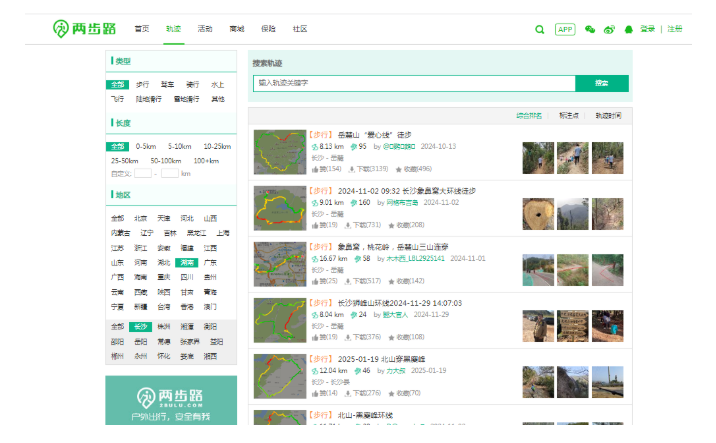Sort results by 综合排名
The width and height of the screenshot is (716, 443).
pyautogui.click(x=529, y=116)
